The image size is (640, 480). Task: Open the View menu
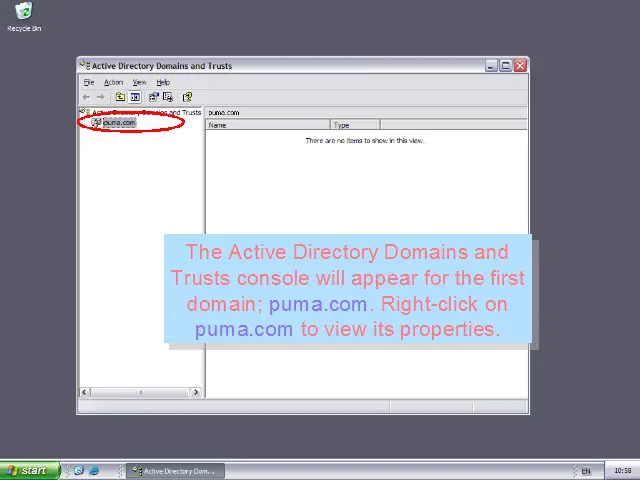pyautogui.click(x=139, y=82)
